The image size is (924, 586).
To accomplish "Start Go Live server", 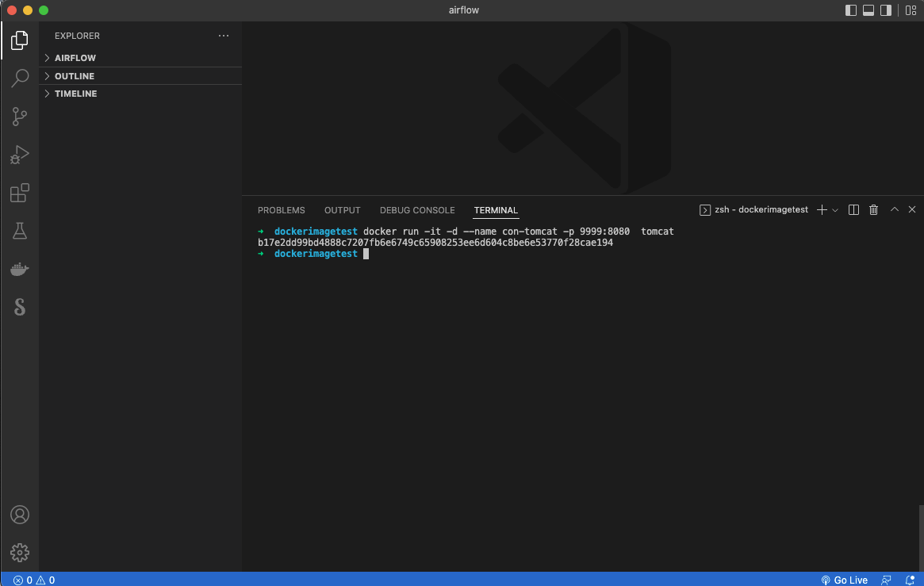I will click(845, 580).
